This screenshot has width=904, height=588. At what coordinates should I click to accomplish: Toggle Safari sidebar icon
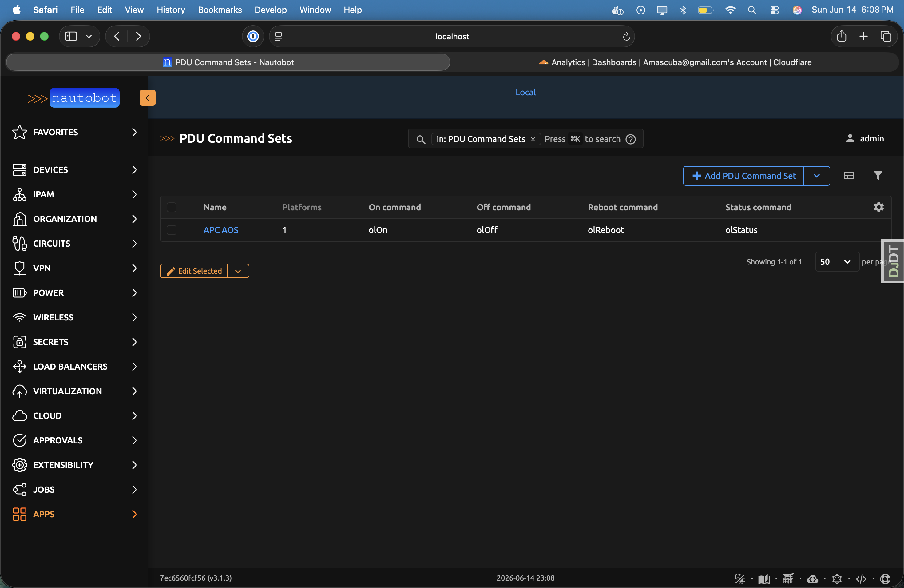pos(71,36)
